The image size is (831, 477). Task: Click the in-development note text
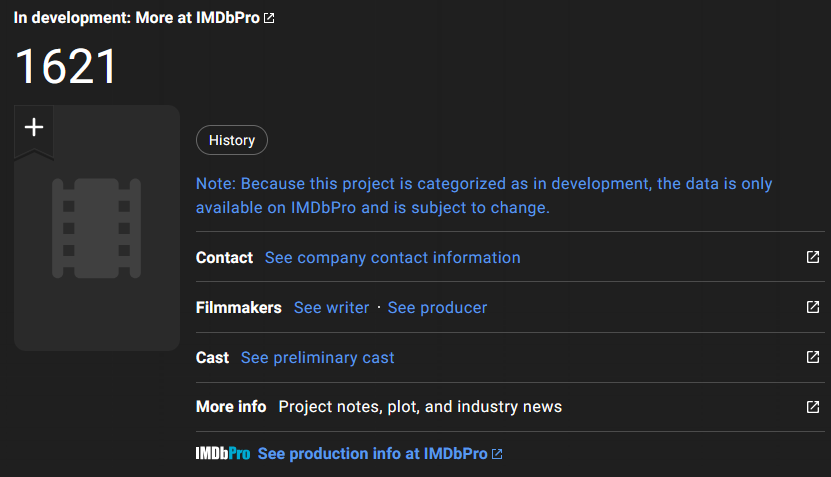click(484, 196)
